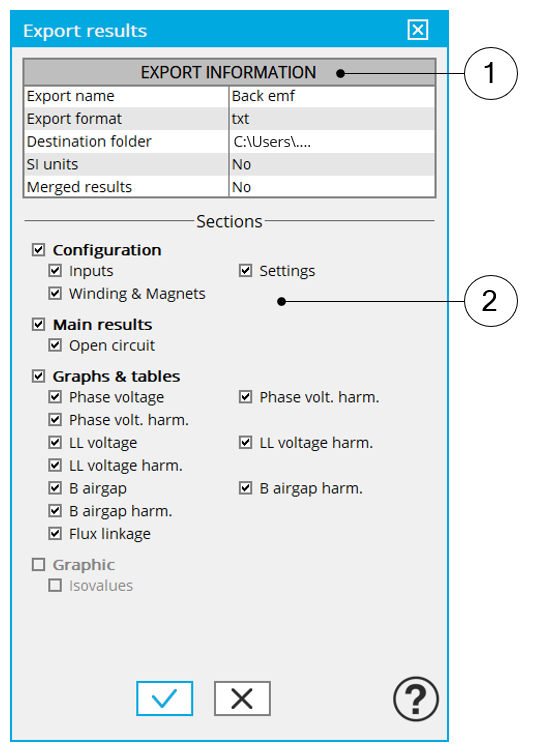Image resolution: width=533 pixels, height=756 pixels.
Task: Toggle the Open circuit checkbox
Action: 55,345
